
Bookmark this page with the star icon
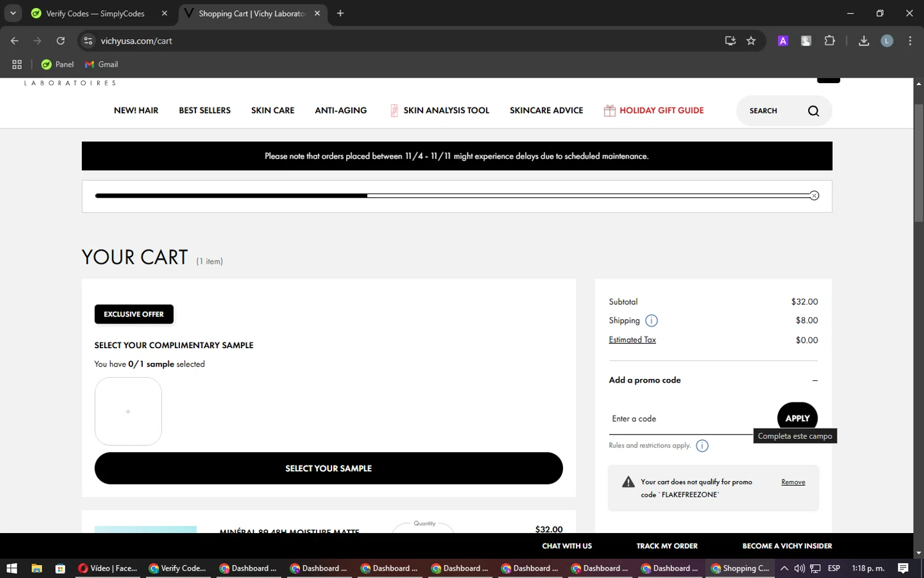point(751,41)
